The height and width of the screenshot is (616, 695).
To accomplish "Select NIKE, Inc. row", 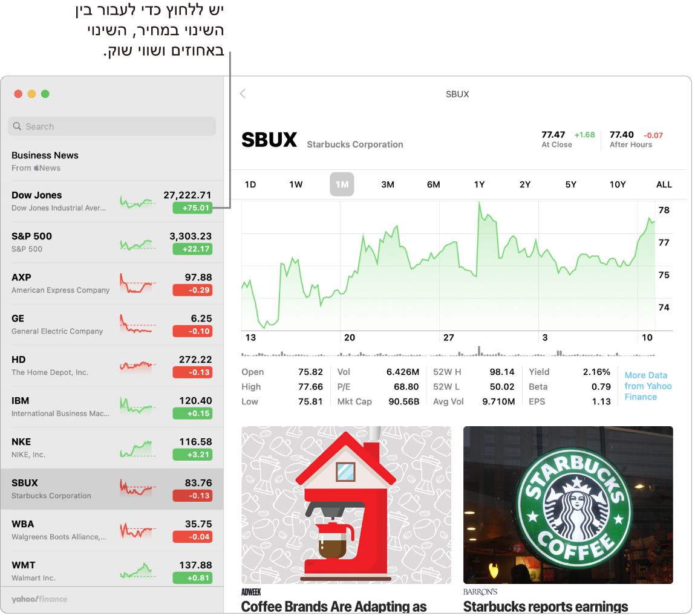I will tap(112, 448).
